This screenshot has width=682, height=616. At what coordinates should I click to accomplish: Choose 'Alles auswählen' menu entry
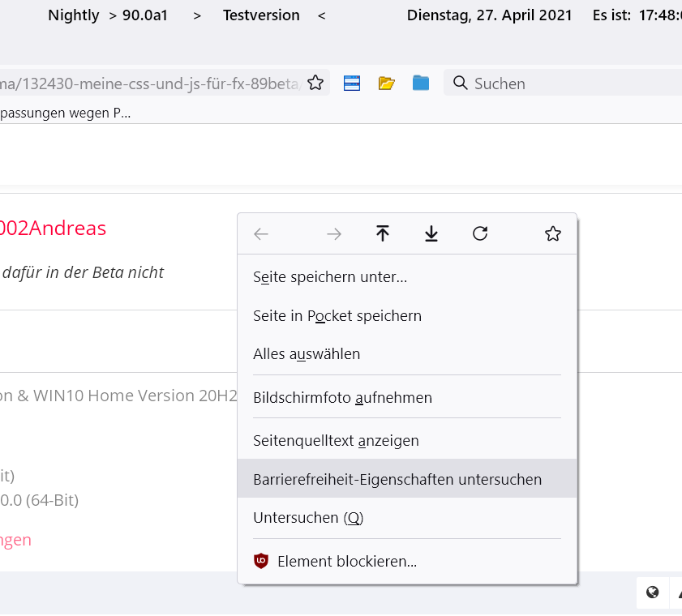(x=307, y=354)
